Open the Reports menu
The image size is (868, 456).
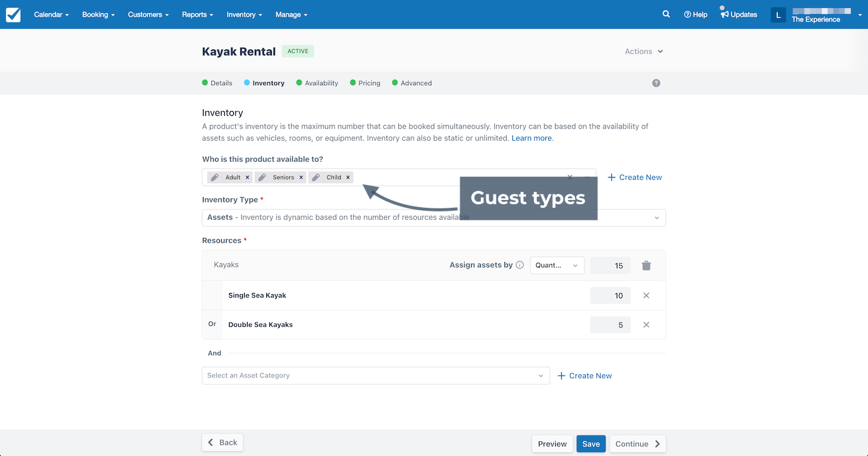pos(198,14)
